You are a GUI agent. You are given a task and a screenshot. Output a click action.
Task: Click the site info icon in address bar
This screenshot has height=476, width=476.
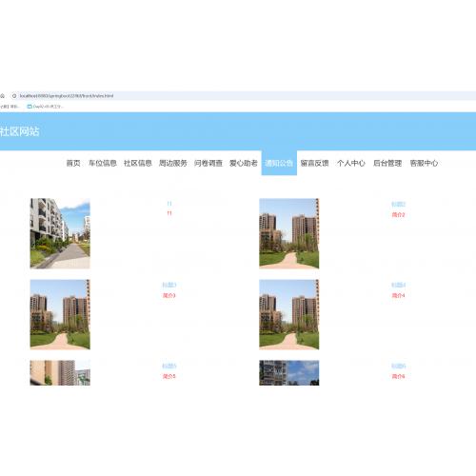[x=14, y=95]
